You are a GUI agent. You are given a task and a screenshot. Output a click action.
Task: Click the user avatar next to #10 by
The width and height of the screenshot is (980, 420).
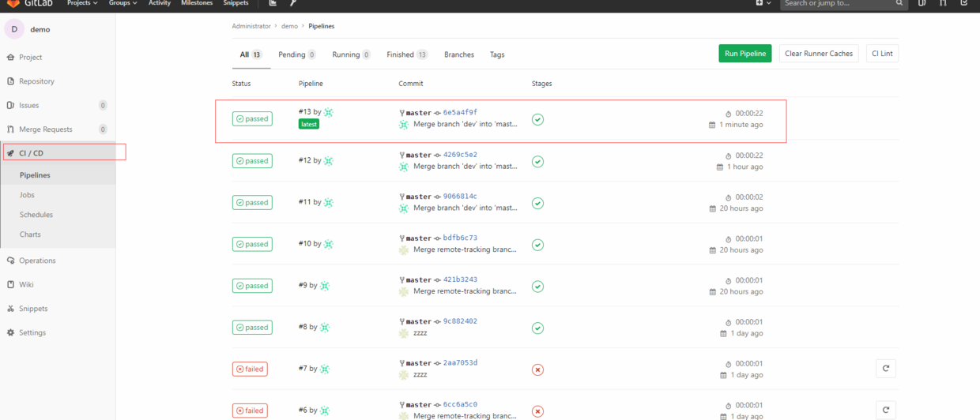pyautogui.click(x=328, y=244)
